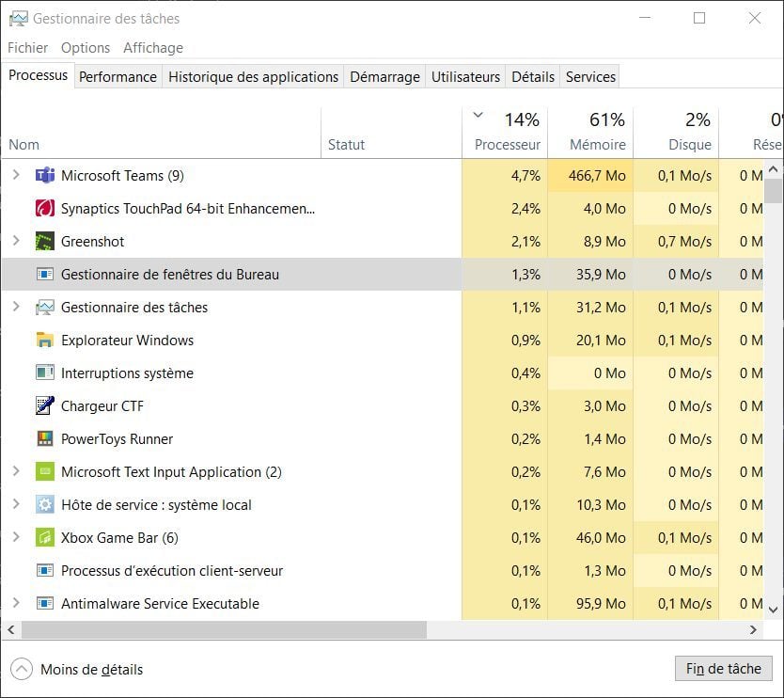Open the Affichage menu
Viewport: 784px width, 698px height.
pos(153,48)
